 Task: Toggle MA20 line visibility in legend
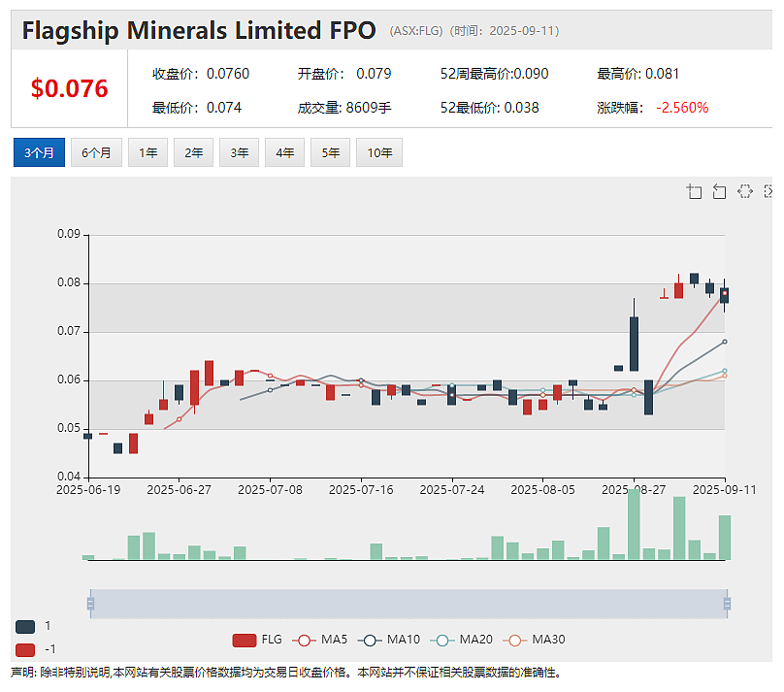point(462,640)
